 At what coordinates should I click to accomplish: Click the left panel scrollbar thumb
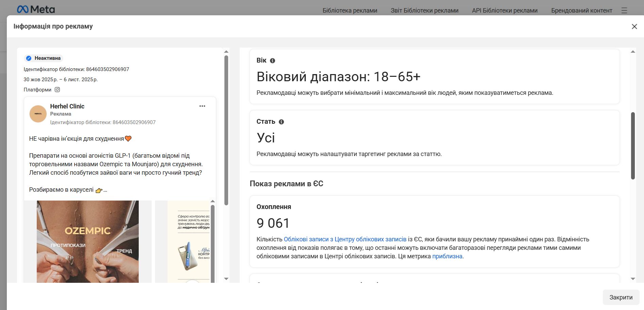[226, 131]
